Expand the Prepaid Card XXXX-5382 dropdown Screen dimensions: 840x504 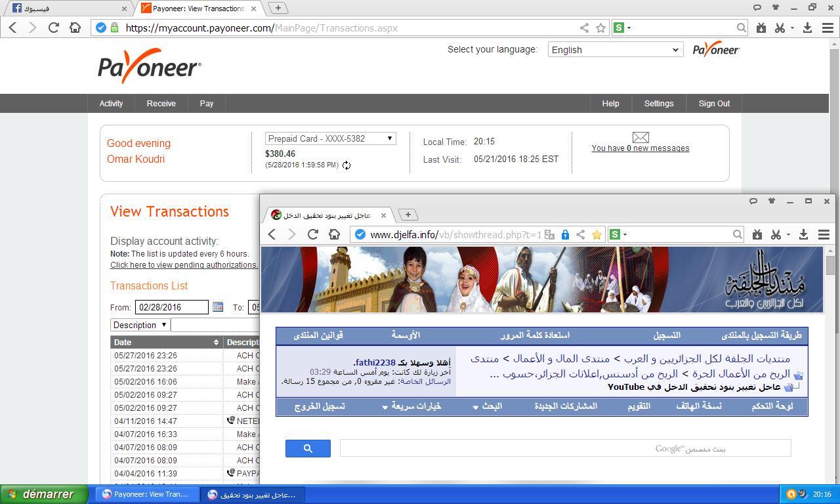[x=331, y=138]
